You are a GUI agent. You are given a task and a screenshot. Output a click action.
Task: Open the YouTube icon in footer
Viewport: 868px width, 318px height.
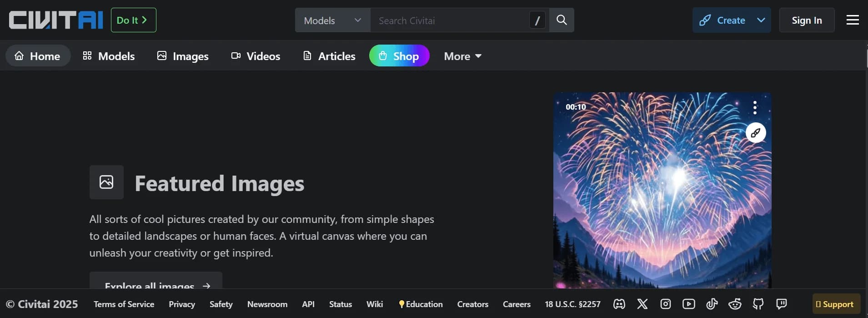[x=688, y=304]
